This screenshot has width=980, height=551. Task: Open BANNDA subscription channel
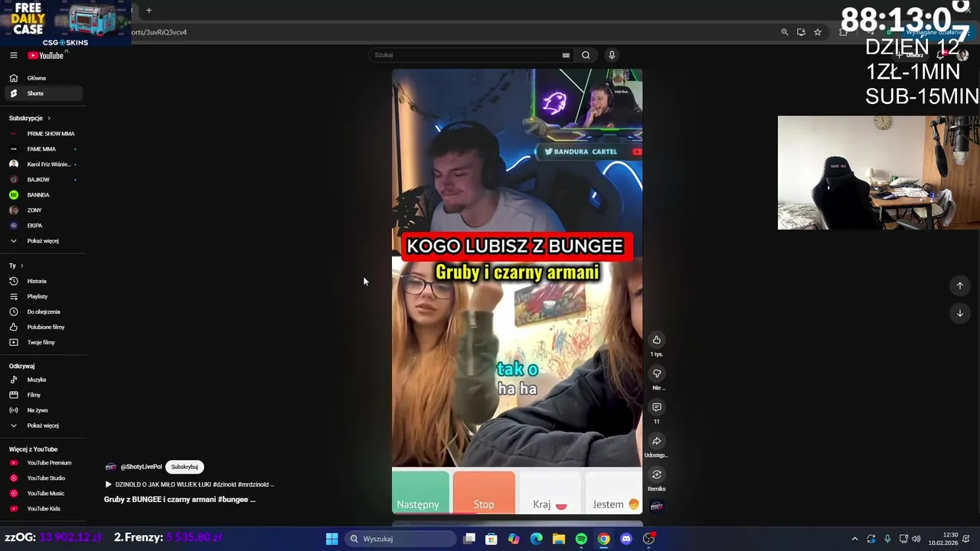[43, 195]
